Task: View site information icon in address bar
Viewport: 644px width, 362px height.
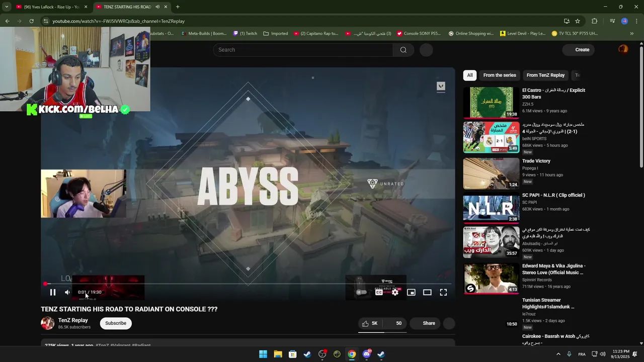Action: pyautogui.click(x=46, y=21)
